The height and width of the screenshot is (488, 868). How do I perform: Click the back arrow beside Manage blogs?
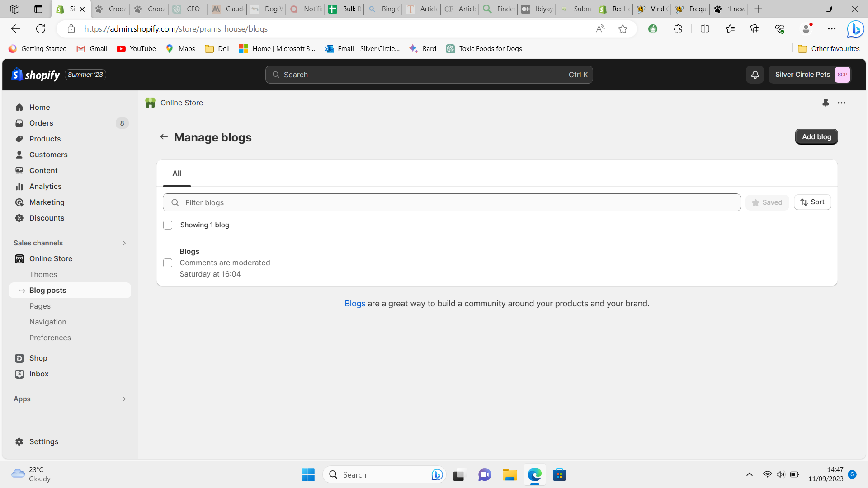(x=164, y=137)
